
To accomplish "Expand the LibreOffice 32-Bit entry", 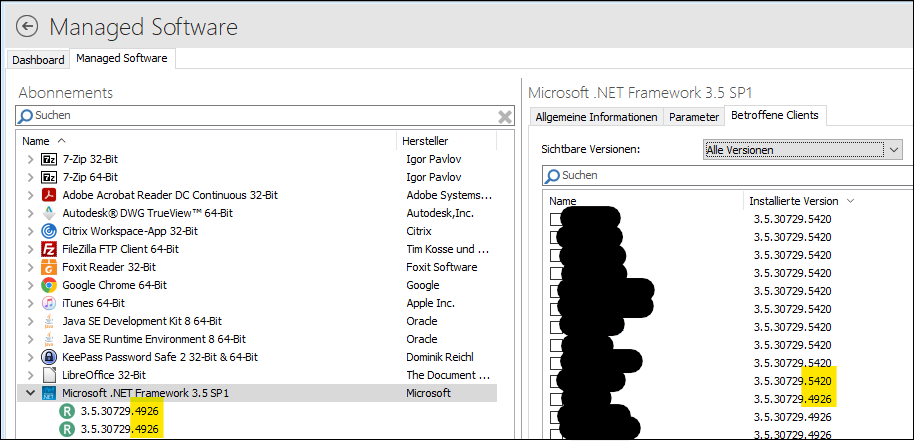I will click(x=30, y=375).
